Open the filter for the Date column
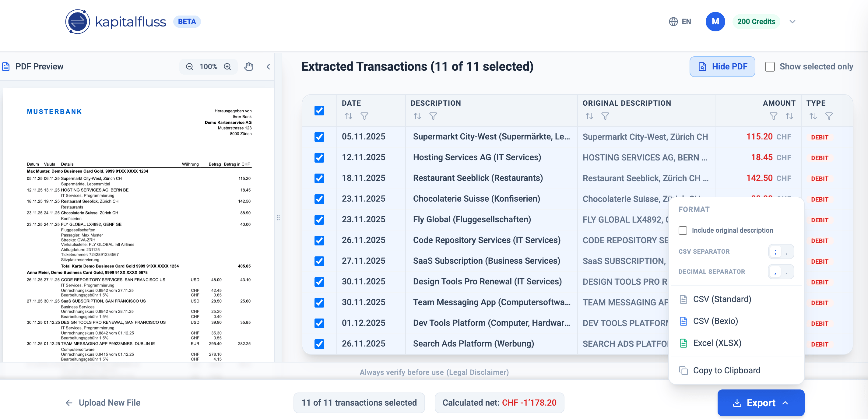868x419 pixels. coord(365,116)
